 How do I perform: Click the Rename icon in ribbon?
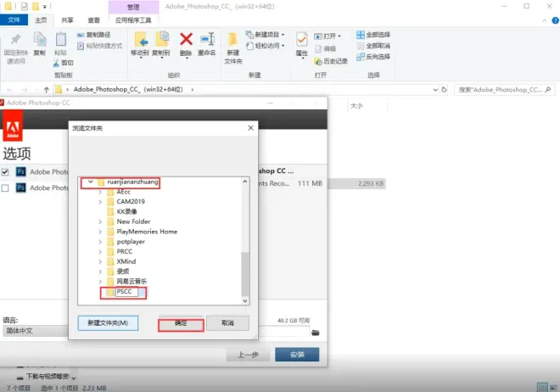click(x=207, y=39)
